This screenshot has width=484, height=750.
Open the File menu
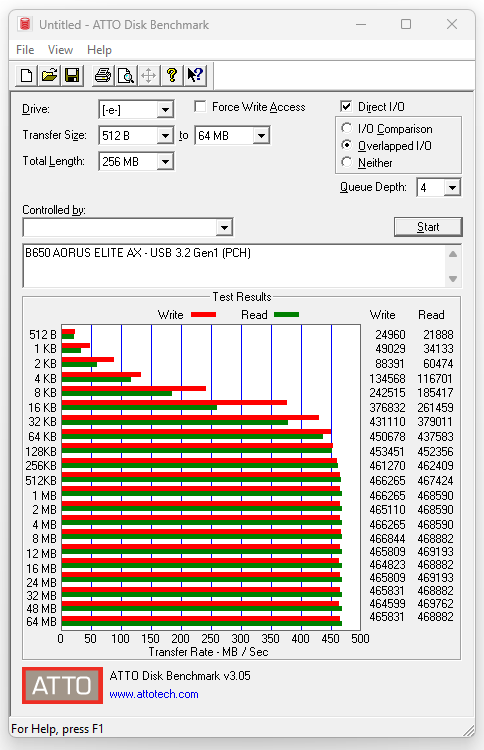25,50
